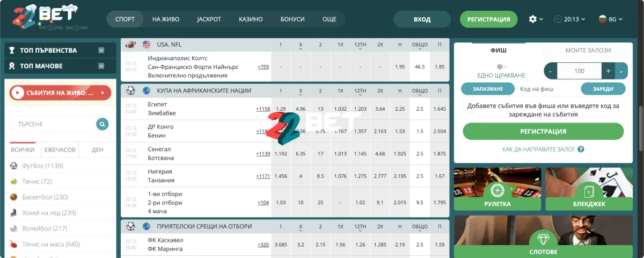The image size is (644, 258).
Task: Expand the Топ първенства section
Action: pyautogui.click(x=101, y=50)
